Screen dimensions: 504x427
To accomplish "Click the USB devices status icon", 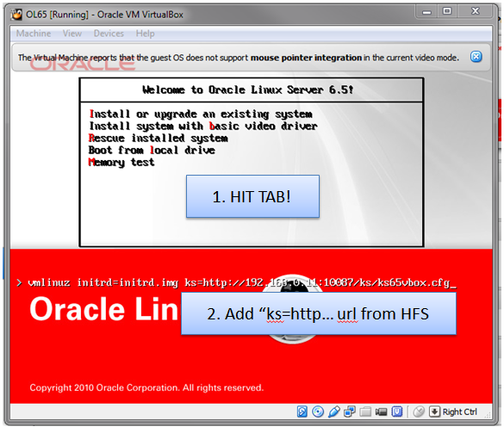I will (x=333, y=412).
